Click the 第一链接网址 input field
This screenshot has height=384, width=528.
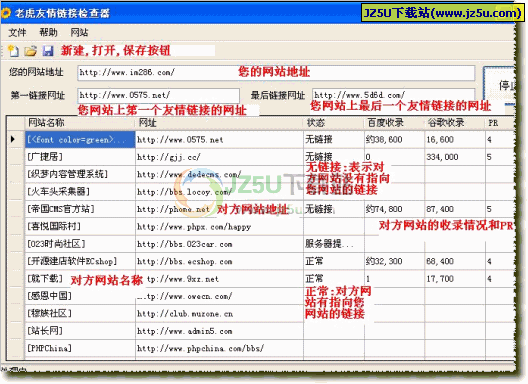158,95
